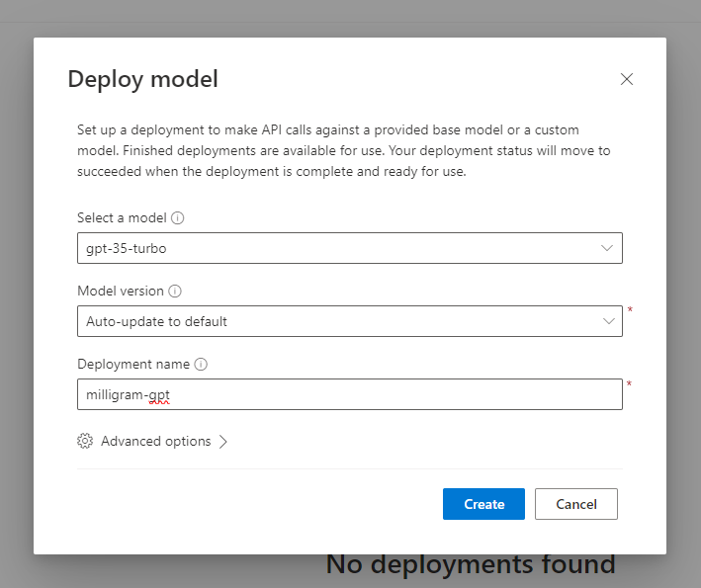
Task: Click the Deploy model heading
Action: 143,79
